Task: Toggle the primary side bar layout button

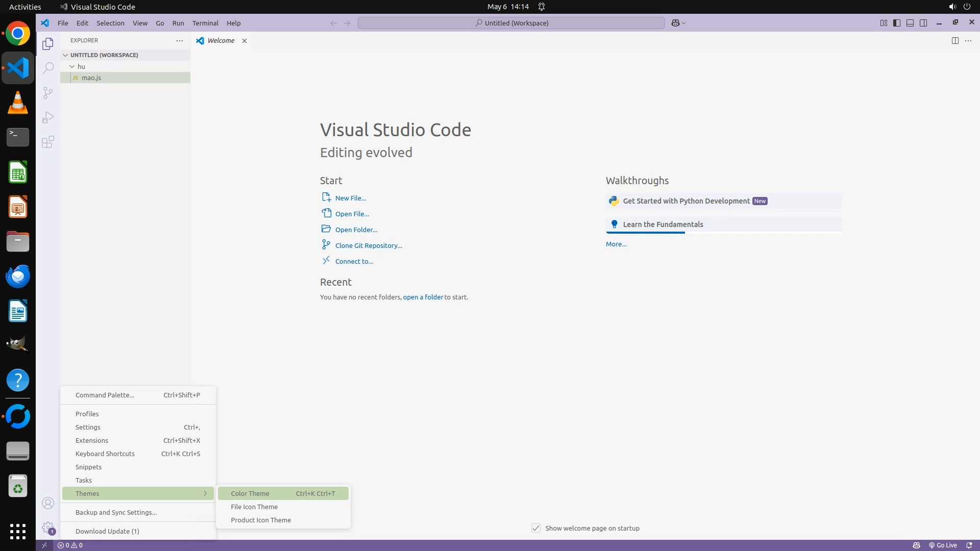Action: (x=897, y=23)
